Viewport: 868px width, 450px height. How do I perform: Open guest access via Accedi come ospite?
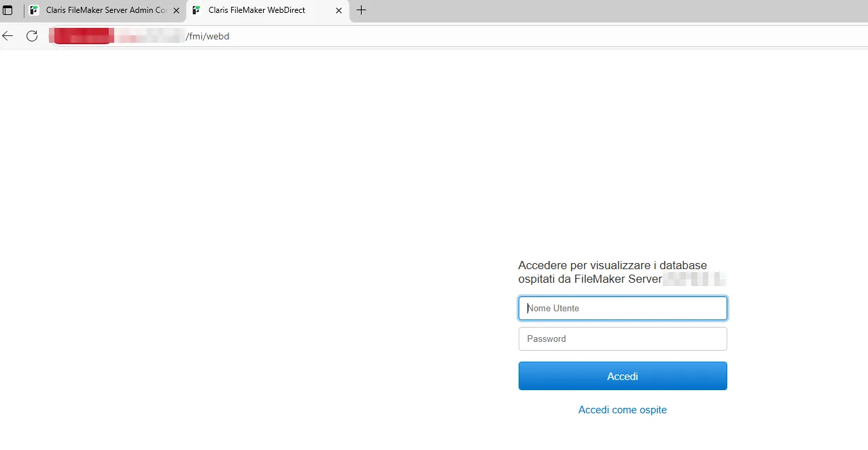[x=623, y=409]
